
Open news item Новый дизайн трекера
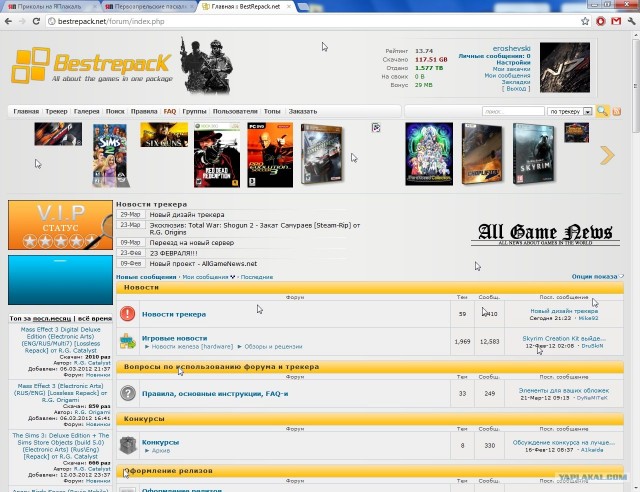(x=187, y=214)
